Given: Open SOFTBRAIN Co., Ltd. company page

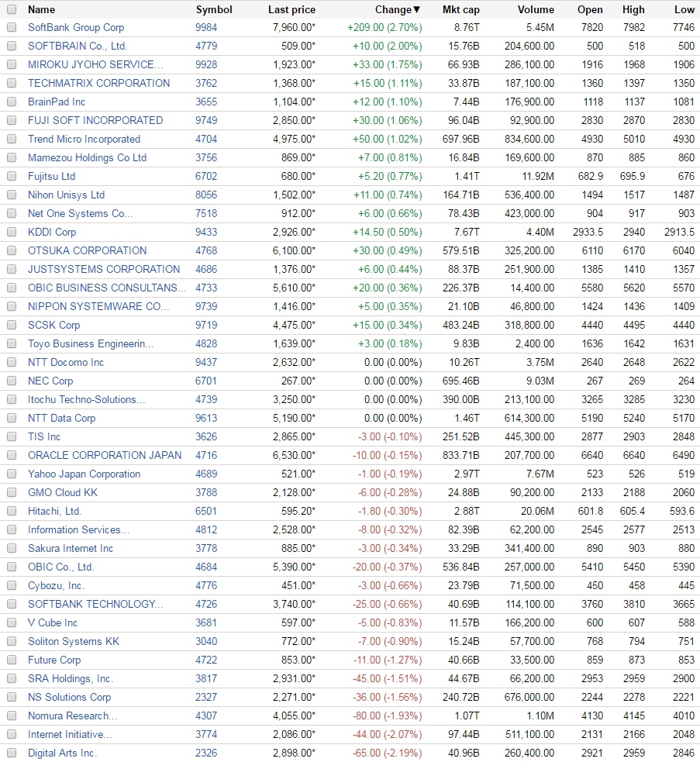Looking at the screenshot, I should click(78, 47).
